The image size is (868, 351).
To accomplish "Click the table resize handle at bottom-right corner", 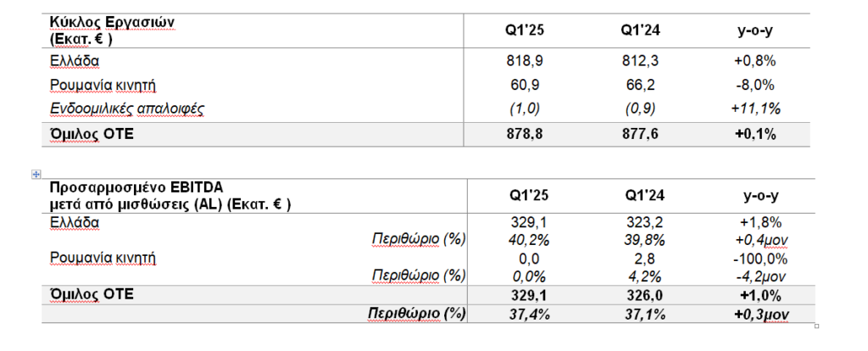I will (x=815, y=326).
